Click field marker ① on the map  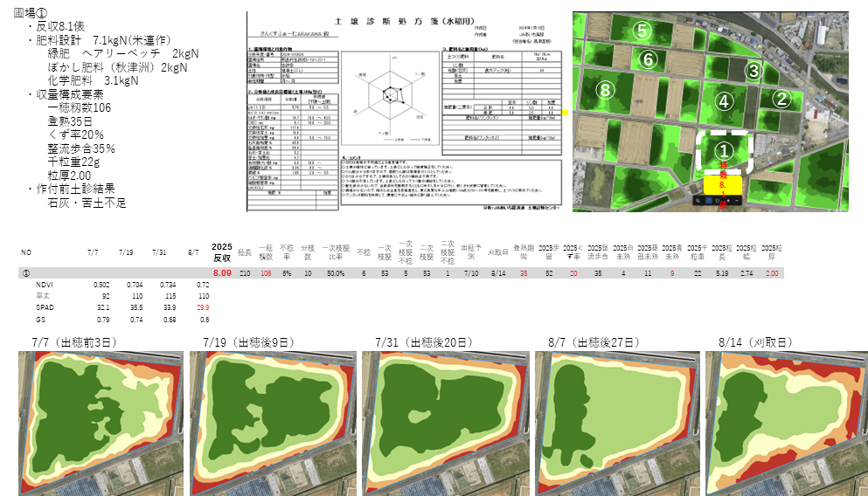(x=723, y=150)
